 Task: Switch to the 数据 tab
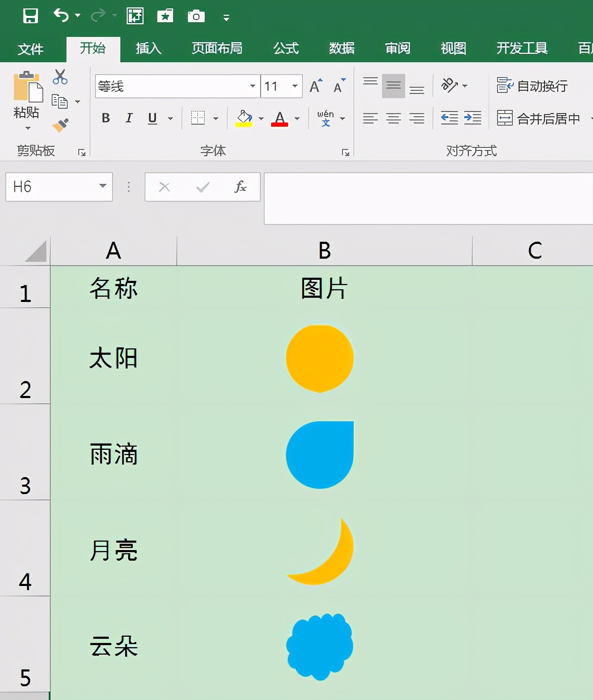(x=342, y=49)
